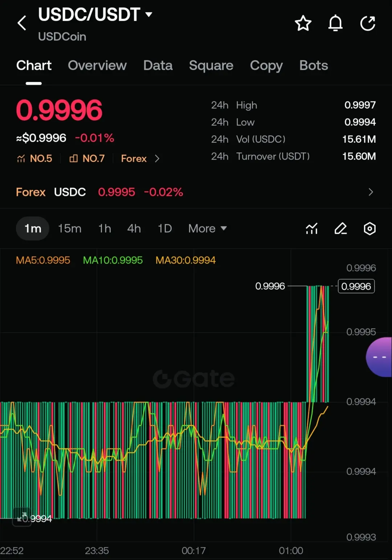Open the Square tab
This screenshot has width=392, height=560.
pos(211,65)
